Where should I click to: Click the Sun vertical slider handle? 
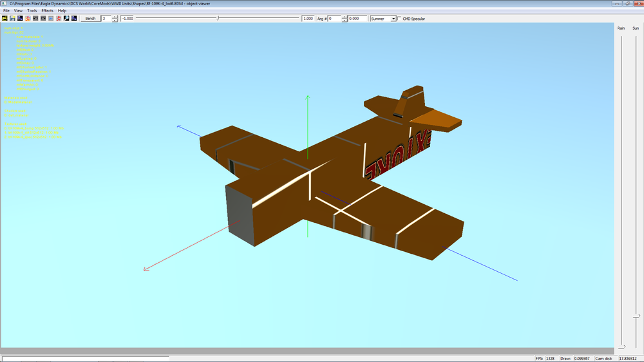(636, 316)
